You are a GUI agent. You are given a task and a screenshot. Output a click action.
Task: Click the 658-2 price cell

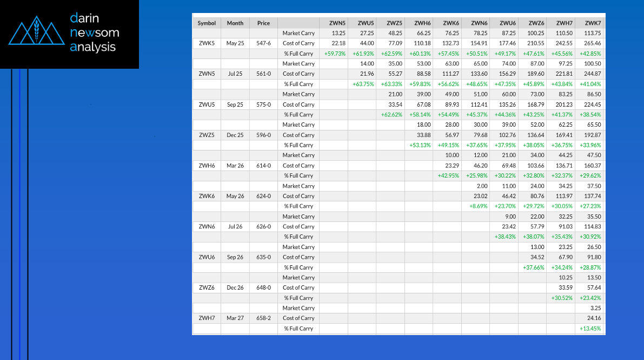click(263, 318)
